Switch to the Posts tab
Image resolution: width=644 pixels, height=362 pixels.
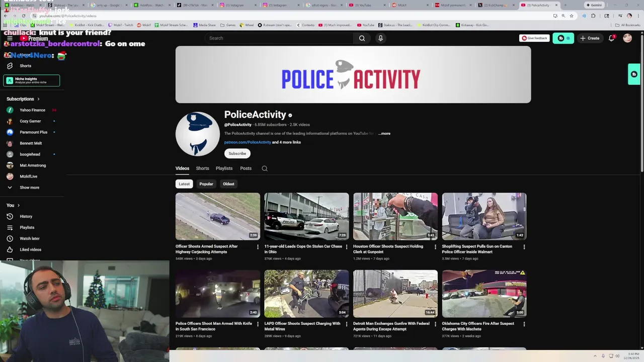point(246,168)
